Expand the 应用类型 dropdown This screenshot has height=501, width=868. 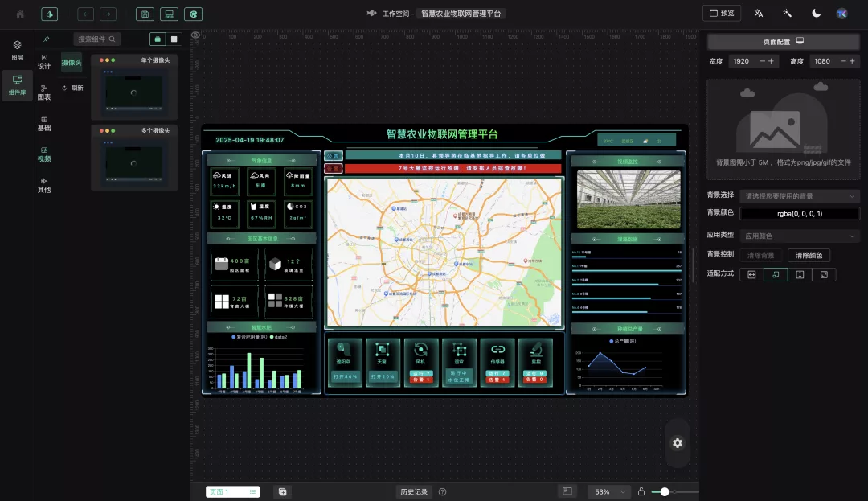point(799,236)
